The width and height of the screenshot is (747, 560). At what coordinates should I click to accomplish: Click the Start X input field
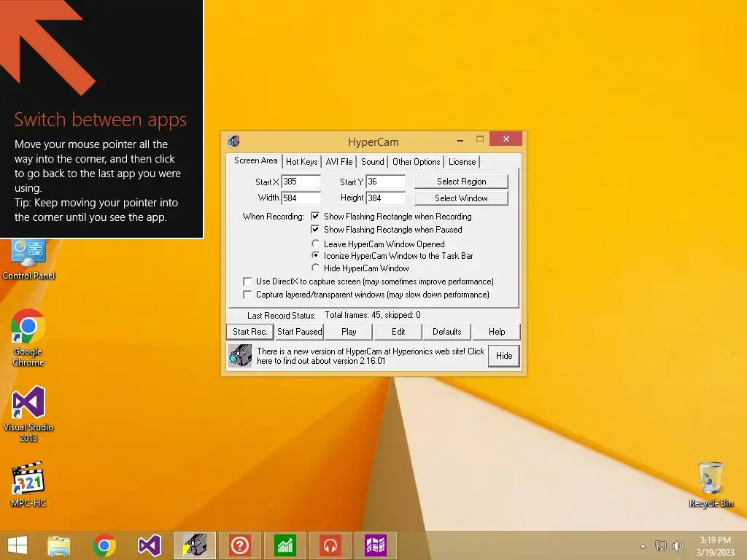point(301,182)
